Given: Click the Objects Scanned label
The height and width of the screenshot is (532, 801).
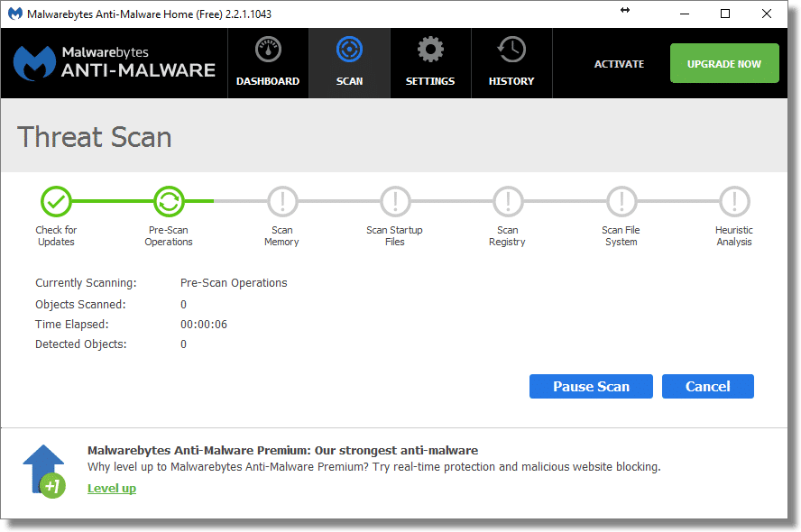Looking at the screenshot, I should pyautogui.click(x=80, y=304).
